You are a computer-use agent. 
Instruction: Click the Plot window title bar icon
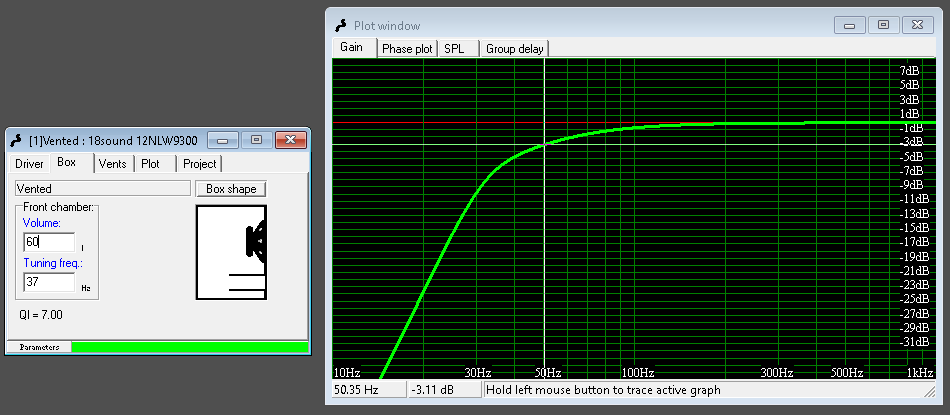pyautogui.click(x=340, y=25)
